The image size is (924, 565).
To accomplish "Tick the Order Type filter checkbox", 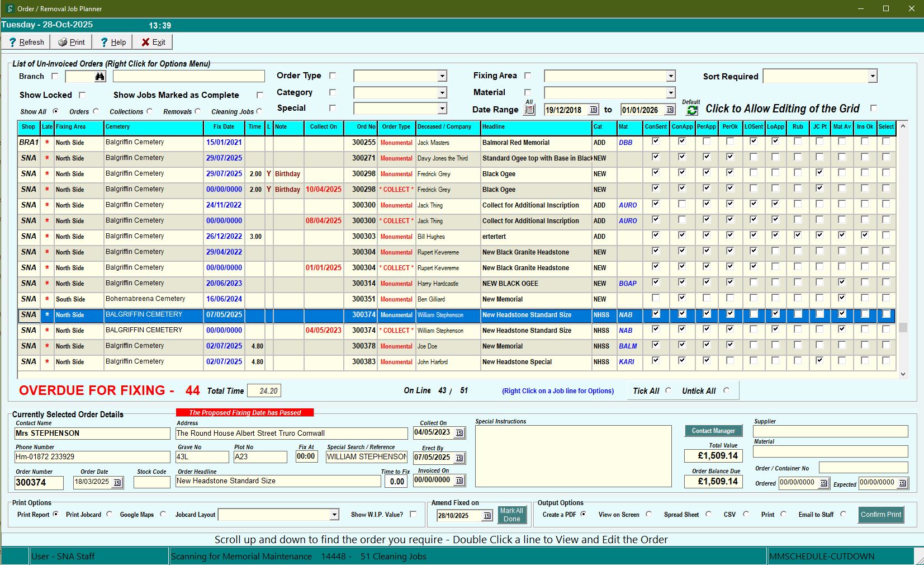I will [333, 76].
